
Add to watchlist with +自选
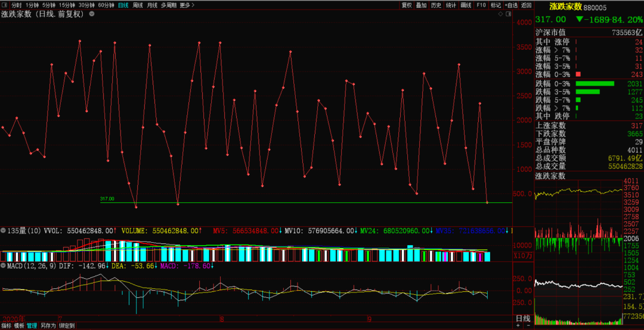point(511,5)
